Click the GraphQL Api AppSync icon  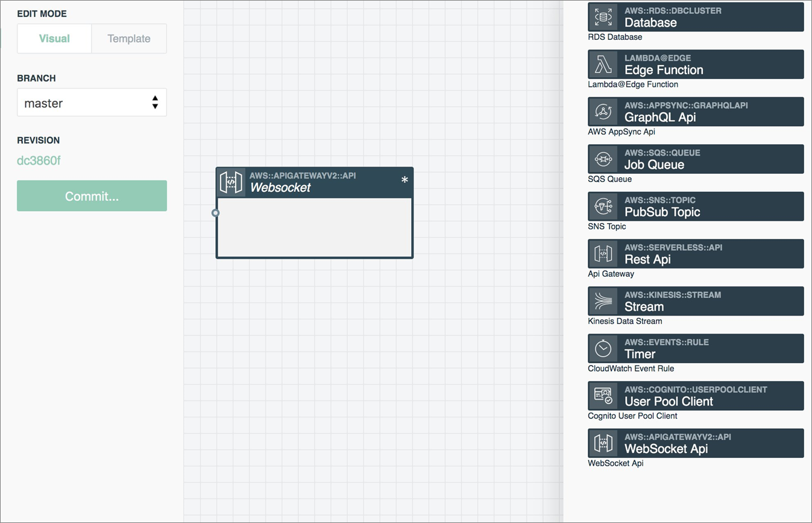tap(603, 112)
